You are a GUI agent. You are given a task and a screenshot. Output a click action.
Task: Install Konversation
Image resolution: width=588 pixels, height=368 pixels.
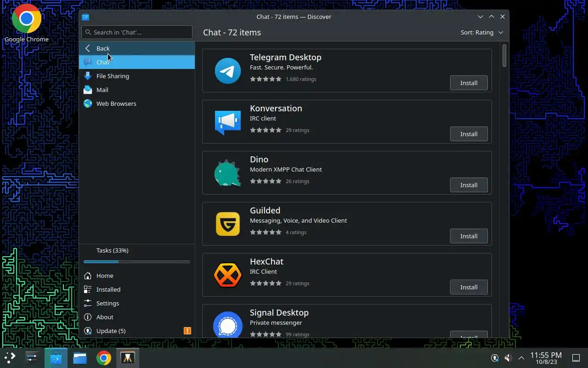pos(469,134)
